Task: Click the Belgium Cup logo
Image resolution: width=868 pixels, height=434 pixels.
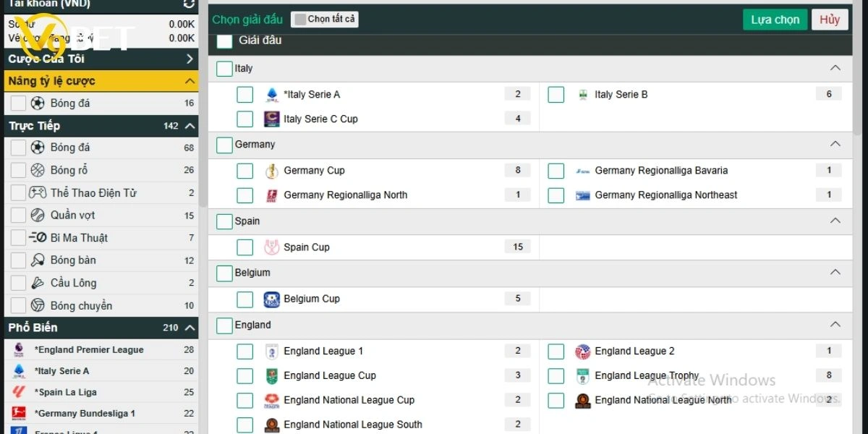Action: [272, 299]
